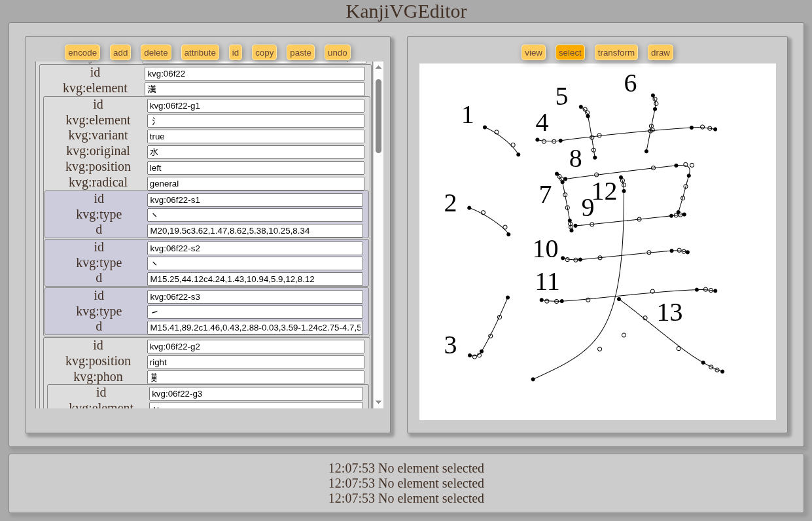Edit the kvg:06f22-s2 id field

[x=255, y=248]
